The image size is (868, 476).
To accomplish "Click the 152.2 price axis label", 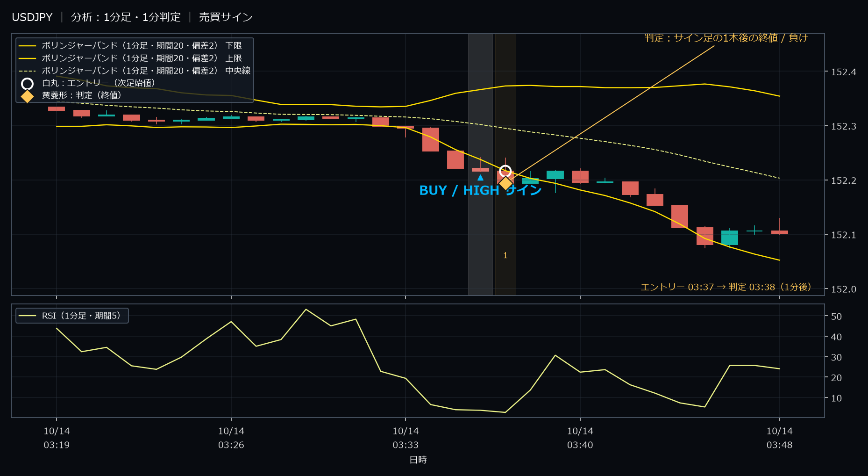I will pos(844,180).
